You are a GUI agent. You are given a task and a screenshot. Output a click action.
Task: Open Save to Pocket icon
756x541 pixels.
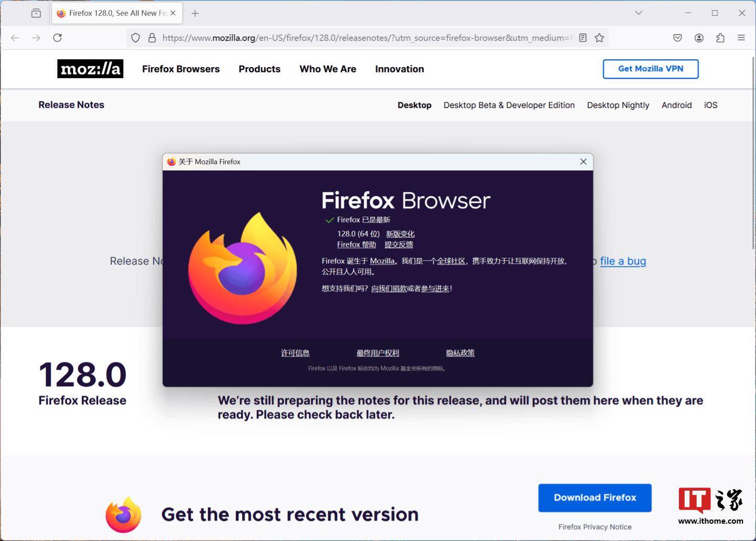pos(677,38)
